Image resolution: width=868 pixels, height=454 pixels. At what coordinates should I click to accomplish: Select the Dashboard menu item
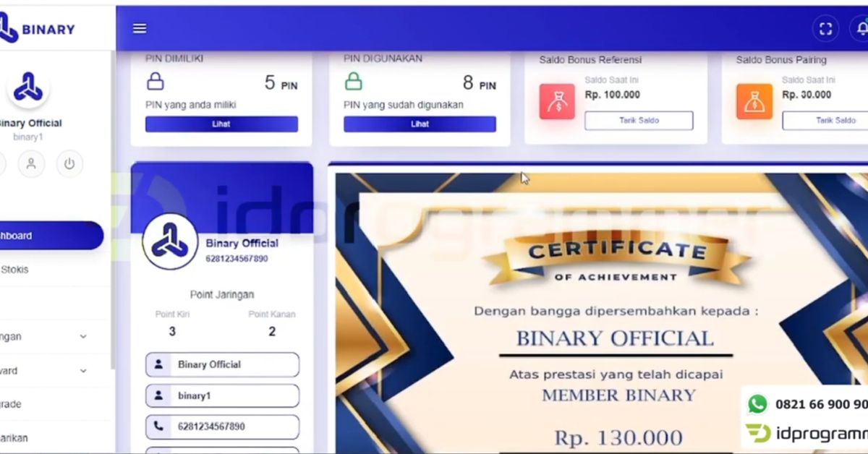tap(51, 236)
